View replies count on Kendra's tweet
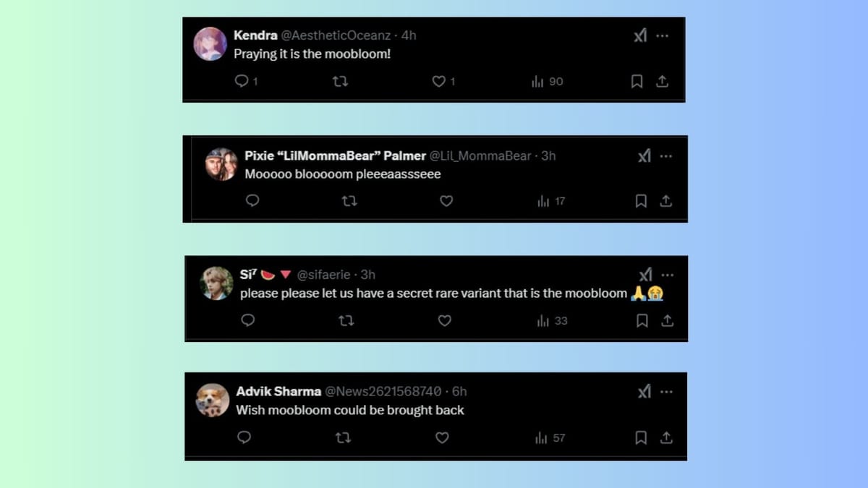Viewport: 868px width, 488px height. (246, 82)
